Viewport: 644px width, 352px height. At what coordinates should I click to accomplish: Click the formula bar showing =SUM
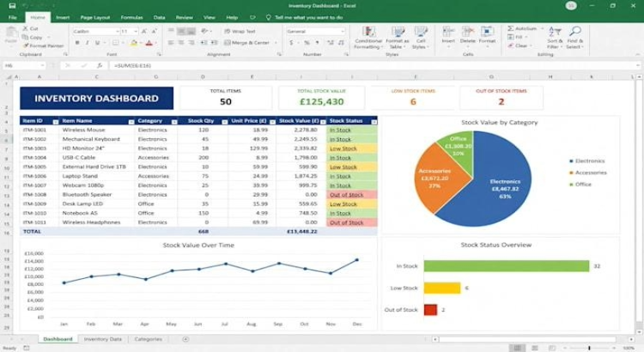point(374,65)
